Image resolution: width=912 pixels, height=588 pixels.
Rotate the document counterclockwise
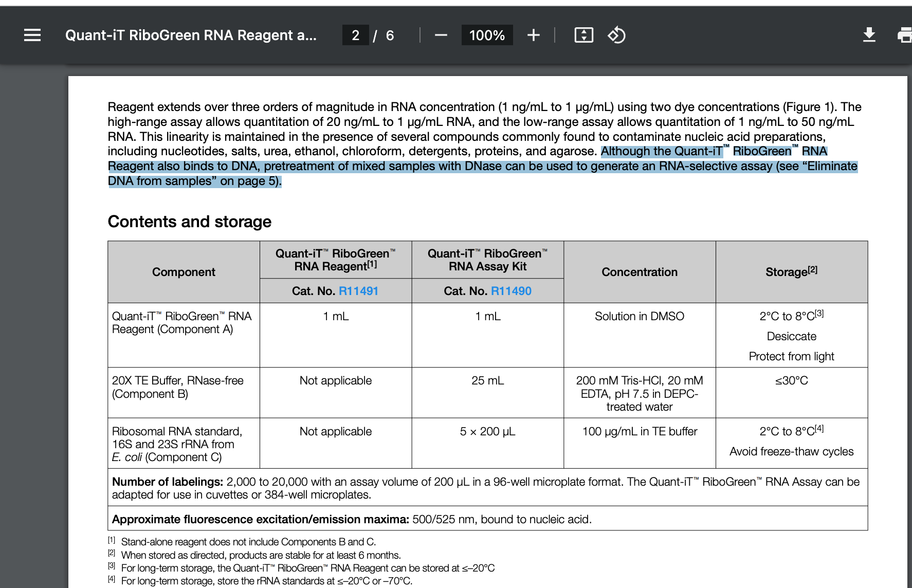(616, 35)
